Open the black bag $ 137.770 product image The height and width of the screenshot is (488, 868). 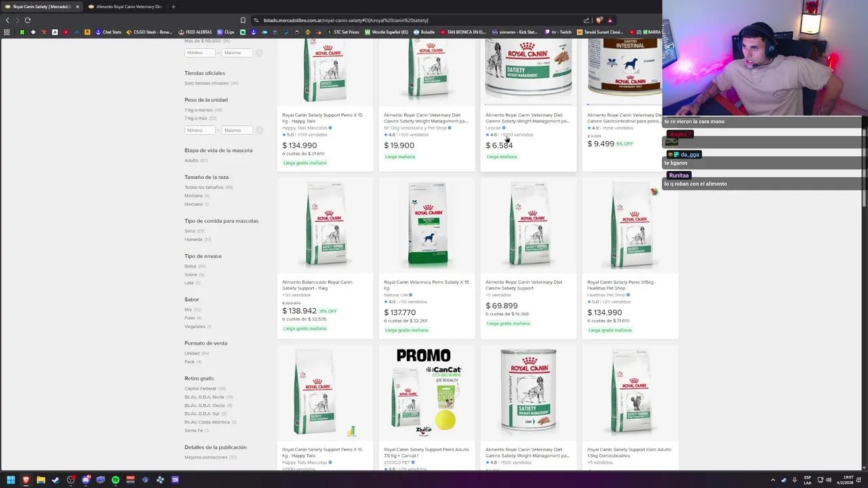[x=427, y=226]
